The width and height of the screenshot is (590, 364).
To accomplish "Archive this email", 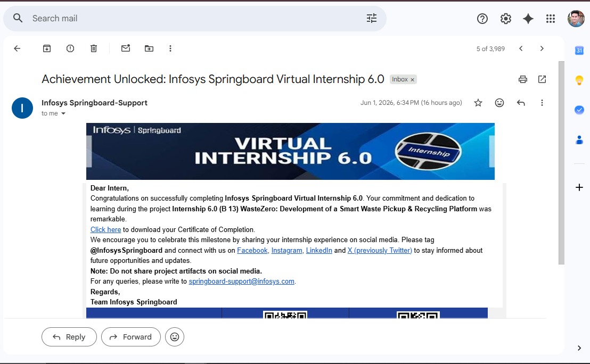I will tap(47, 48).
